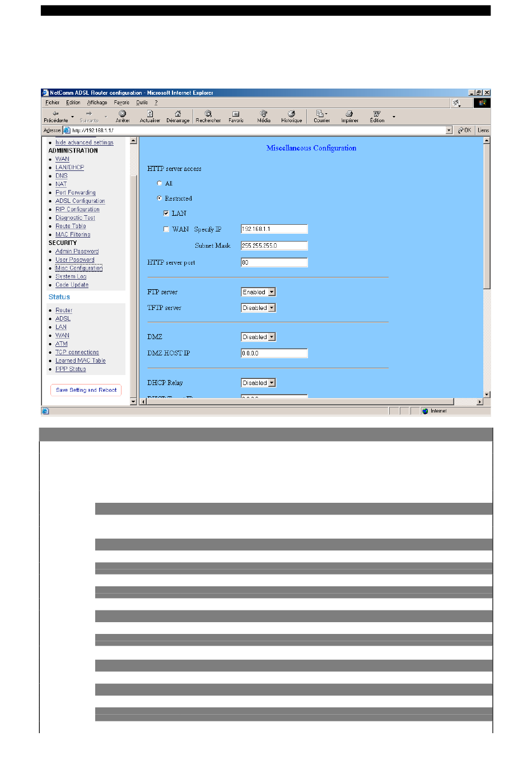The width and height of the screenshot is (532, 778).
Task: Click the Actualiser refresh icon
Action: 150,113
